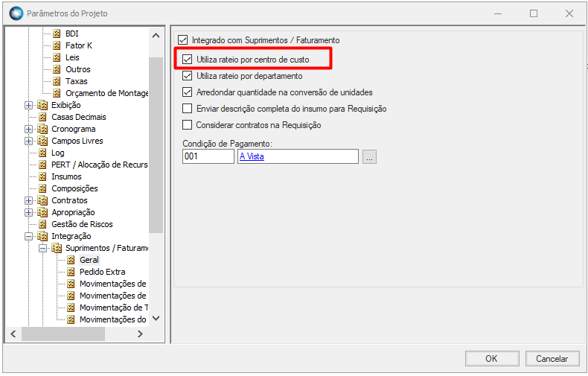Uncheck Utiliza rateio por centro de custo
Screen dimensions: 588x376
pyautogui.click(x=188, y=59)
